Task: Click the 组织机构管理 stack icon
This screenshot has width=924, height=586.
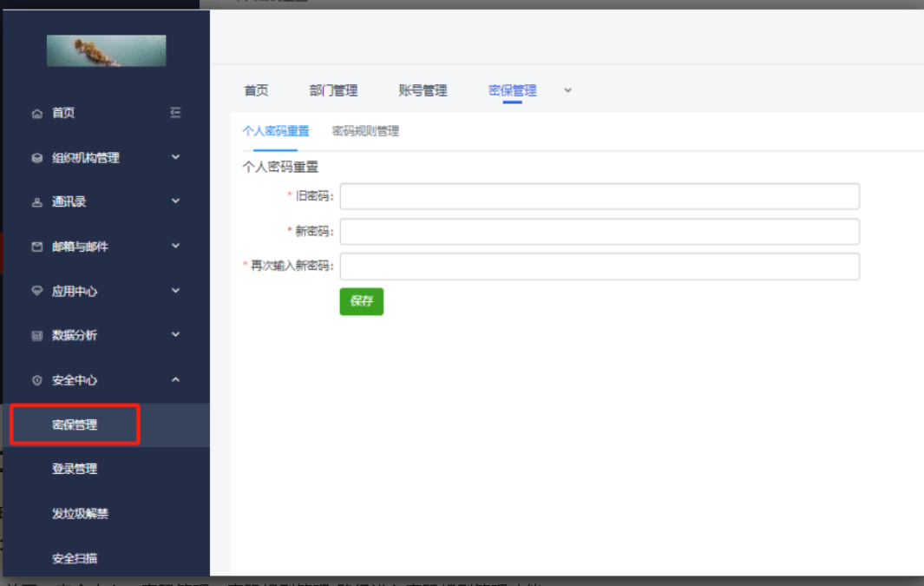Action: (x=37, y=158)
